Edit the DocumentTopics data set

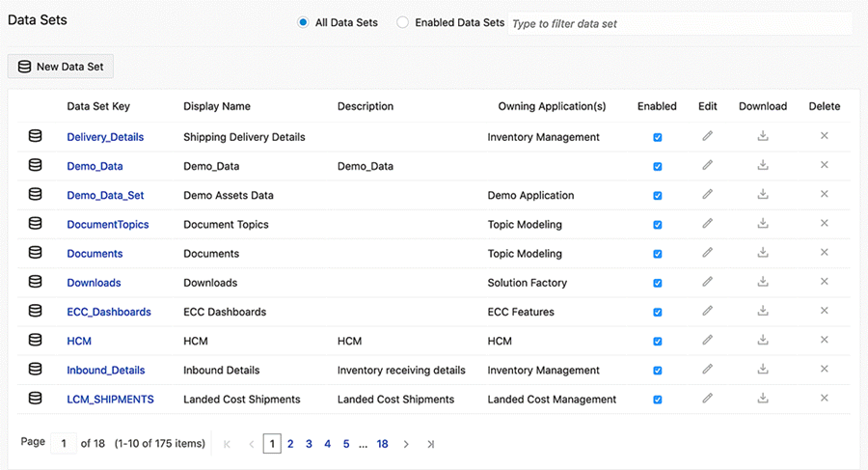click(x=707, y=224)
